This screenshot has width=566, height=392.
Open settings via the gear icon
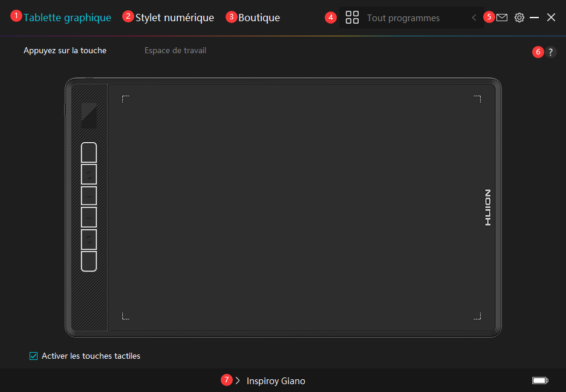pos(519,18)
